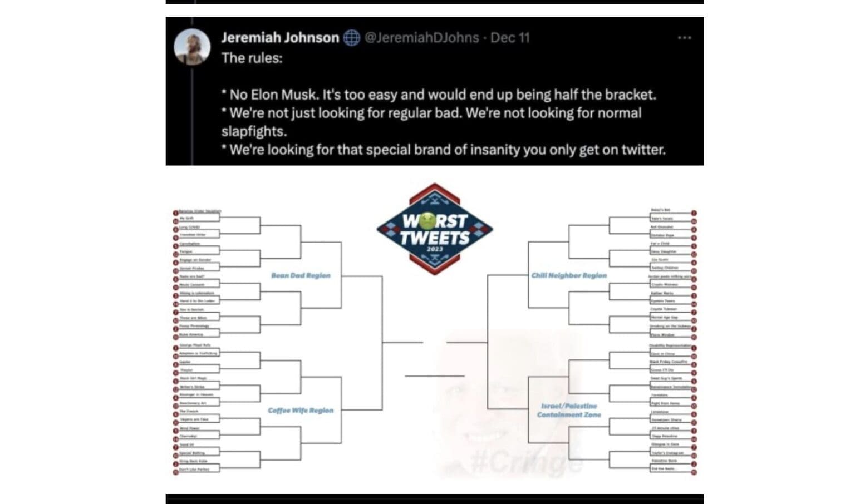Open Jeremiah Johnson's profile via his display name
Screen dimensions: 855x504
pos(280,38)
